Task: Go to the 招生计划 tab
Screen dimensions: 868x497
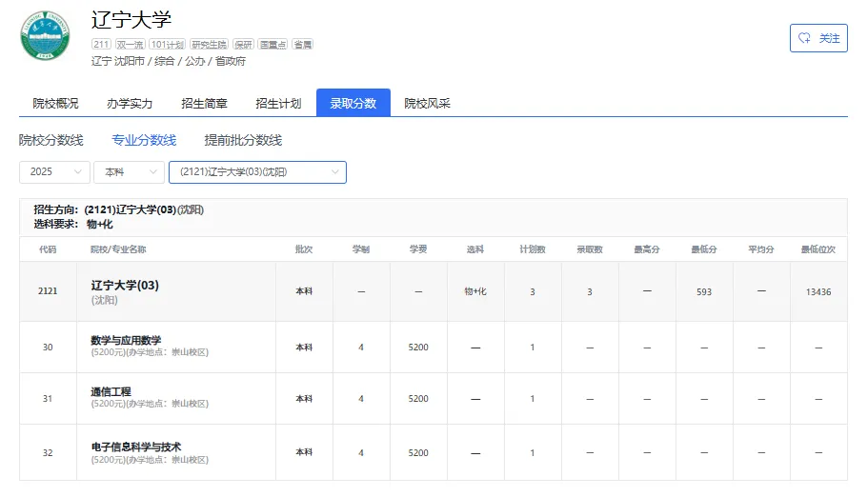Action: 278,103
